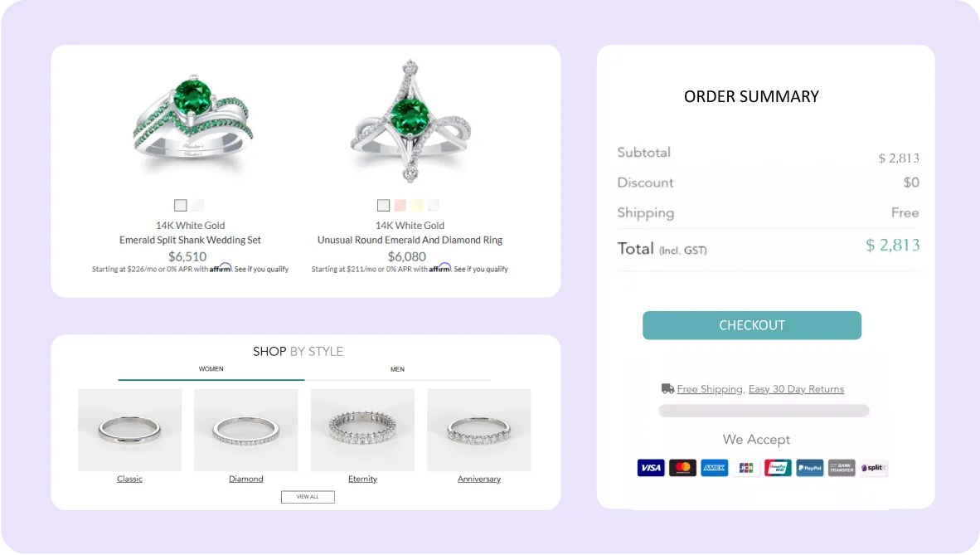Switch to the WOMEN tab
Image resolution: width=980 pixels, height=555 pixels.
click(211, 369)
